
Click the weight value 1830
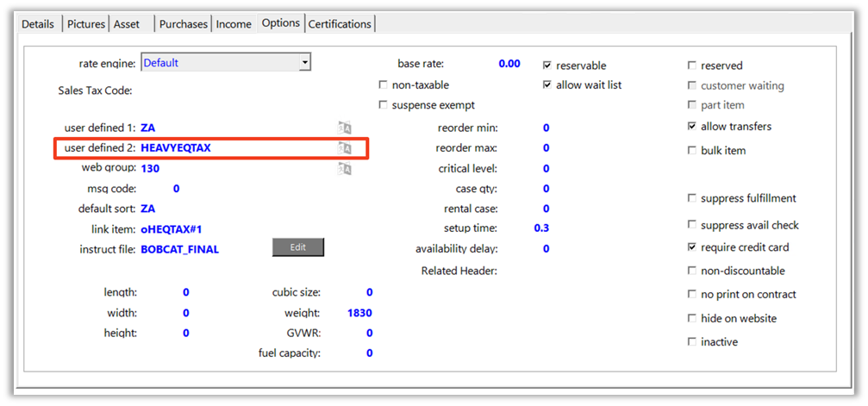click(359, 313)
